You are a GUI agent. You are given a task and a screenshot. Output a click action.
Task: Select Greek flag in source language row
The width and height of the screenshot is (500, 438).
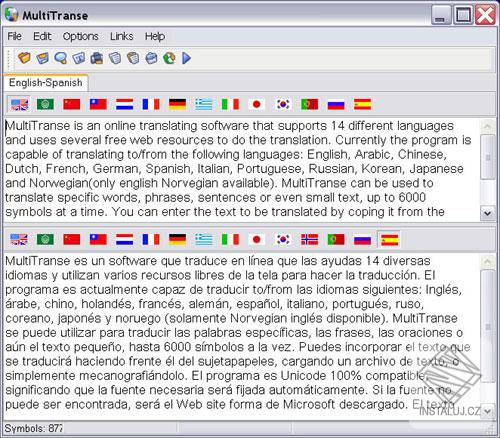pyautogui.click(x=204, y=104)
